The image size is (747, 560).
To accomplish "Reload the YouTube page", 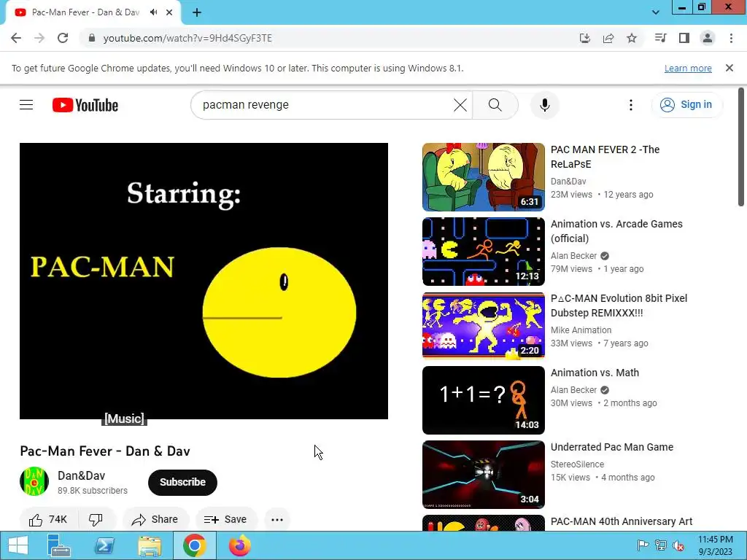I will (63, 38).
